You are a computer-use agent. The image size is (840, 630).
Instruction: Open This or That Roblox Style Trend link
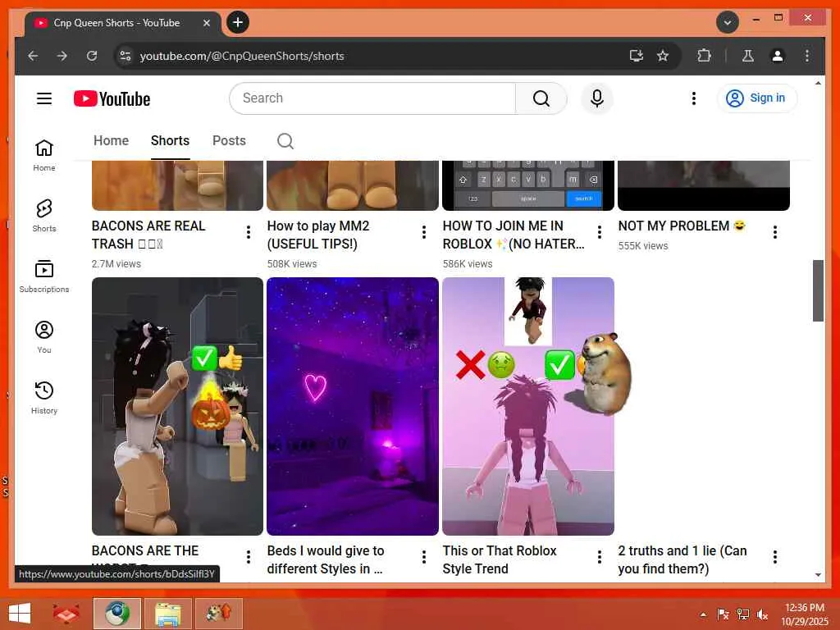500,559
